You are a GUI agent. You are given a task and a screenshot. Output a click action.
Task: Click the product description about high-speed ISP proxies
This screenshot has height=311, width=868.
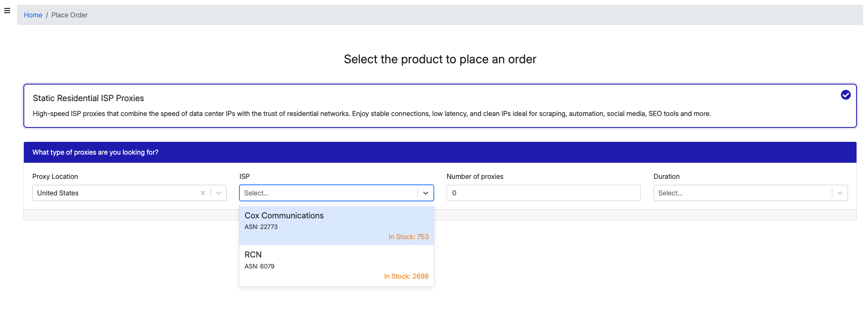coord(372,114)
